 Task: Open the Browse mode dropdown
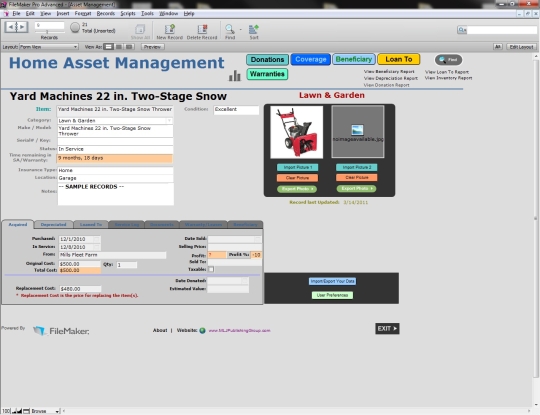point(45,411)
